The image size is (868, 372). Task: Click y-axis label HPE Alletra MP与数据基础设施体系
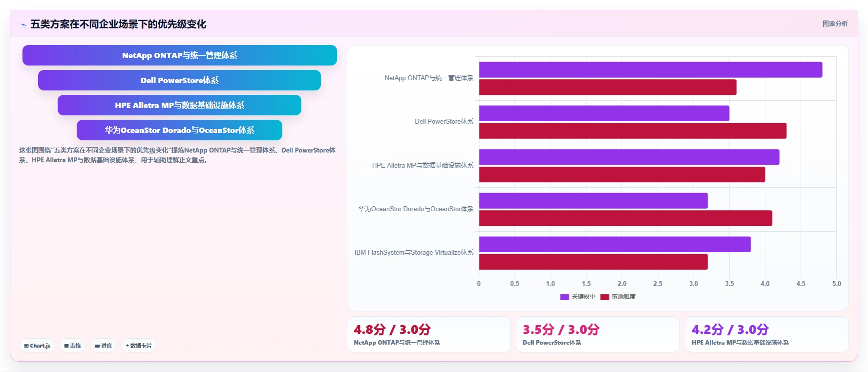(423, 165)
